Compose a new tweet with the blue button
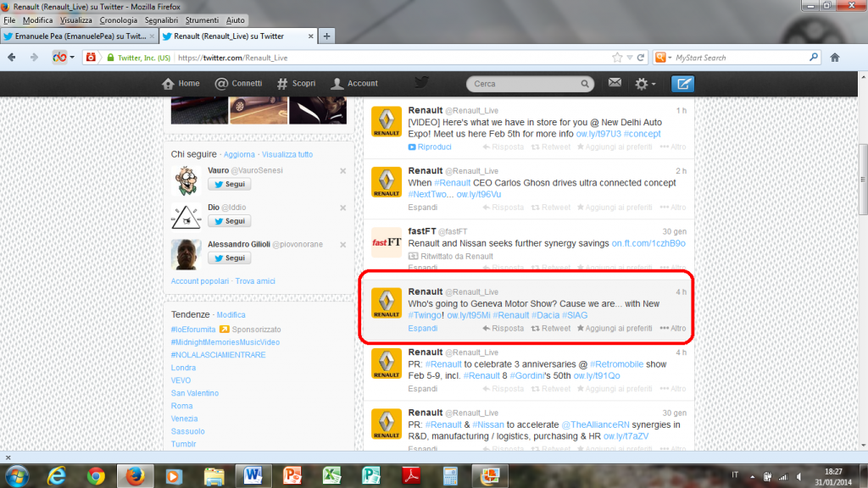The width and height of the screenshot is (868, 488). click(682, 84)
